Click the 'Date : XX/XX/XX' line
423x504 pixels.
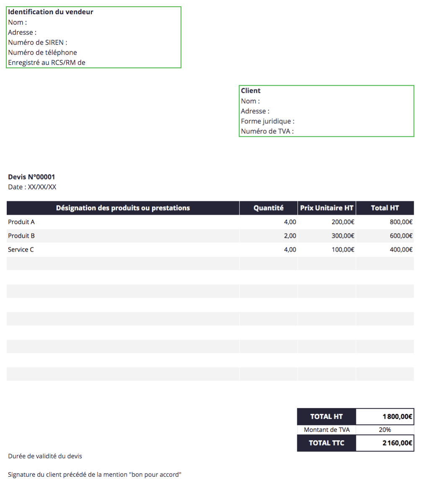click(x=32, y=187)
